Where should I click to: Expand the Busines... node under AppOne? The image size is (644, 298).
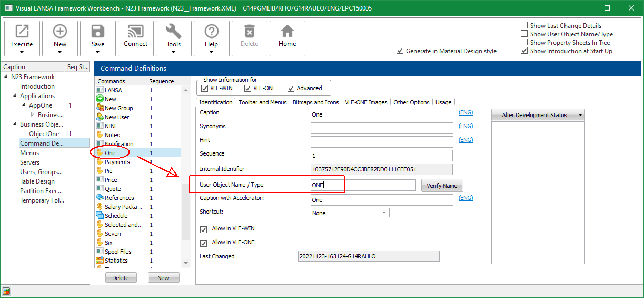33,115
